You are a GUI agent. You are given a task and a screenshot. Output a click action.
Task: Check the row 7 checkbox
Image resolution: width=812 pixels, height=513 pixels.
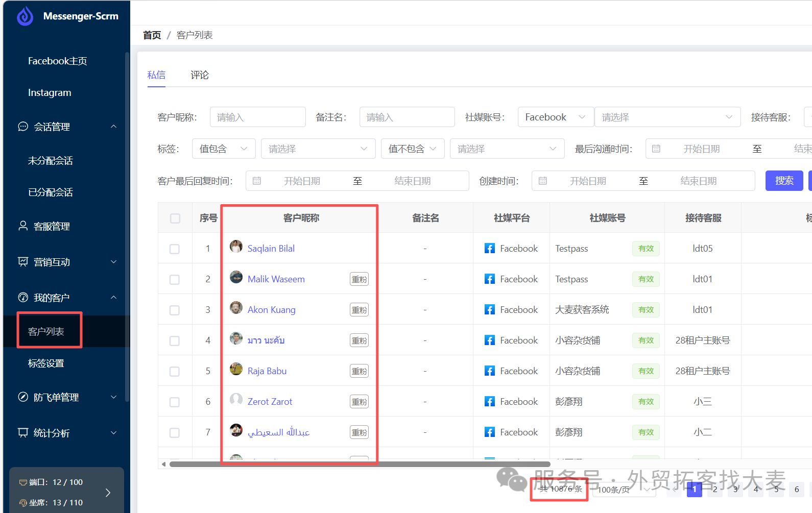coord(175,433)
